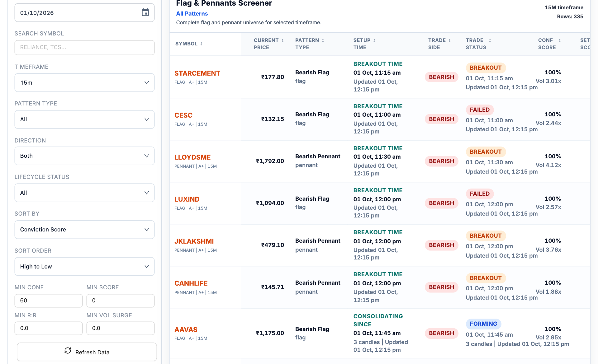Click the Vol 3.76x value

pos(548,250)
